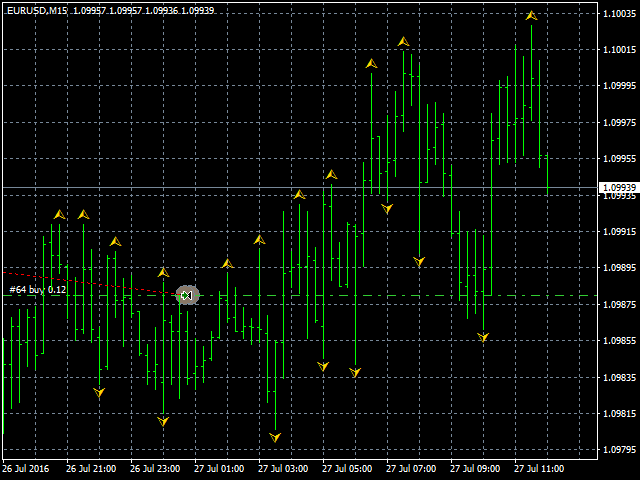Click the green dashed order level line
This screenshot has height=480, width=640.
(x=400, y=295)
